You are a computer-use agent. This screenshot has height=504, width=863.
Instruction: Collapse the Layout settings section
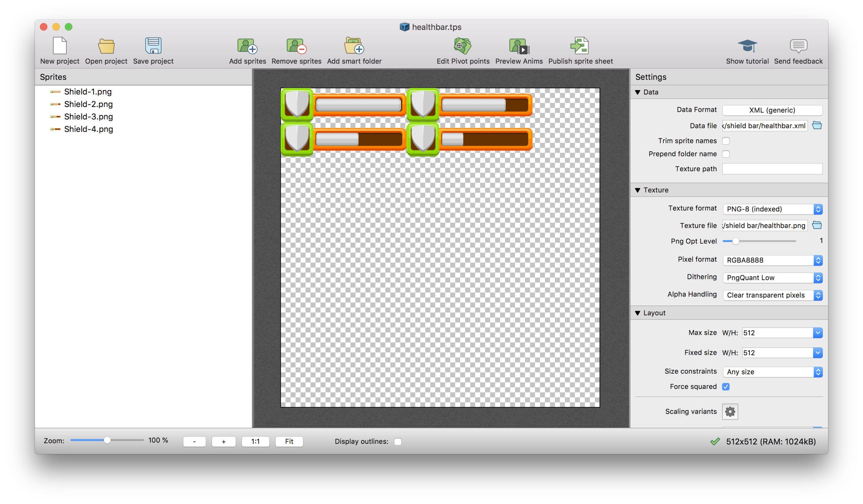click(x=638, y=313)
